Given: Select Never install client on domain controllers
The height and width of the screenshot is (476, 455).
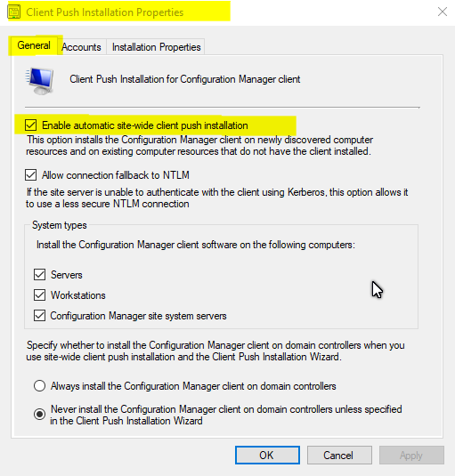Looking at the screenshot, I should [x=39, y=414].
